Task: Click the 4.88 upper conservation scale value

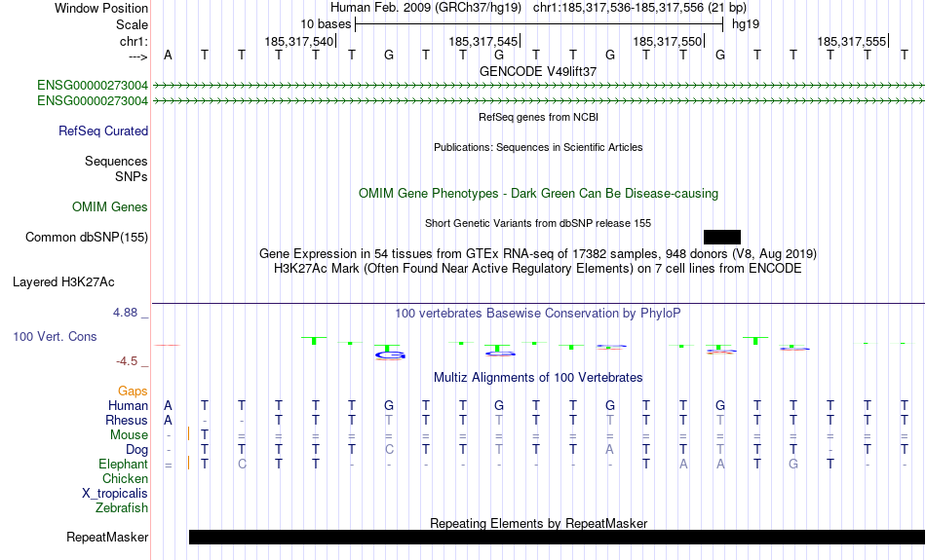Action: (125, 313)
